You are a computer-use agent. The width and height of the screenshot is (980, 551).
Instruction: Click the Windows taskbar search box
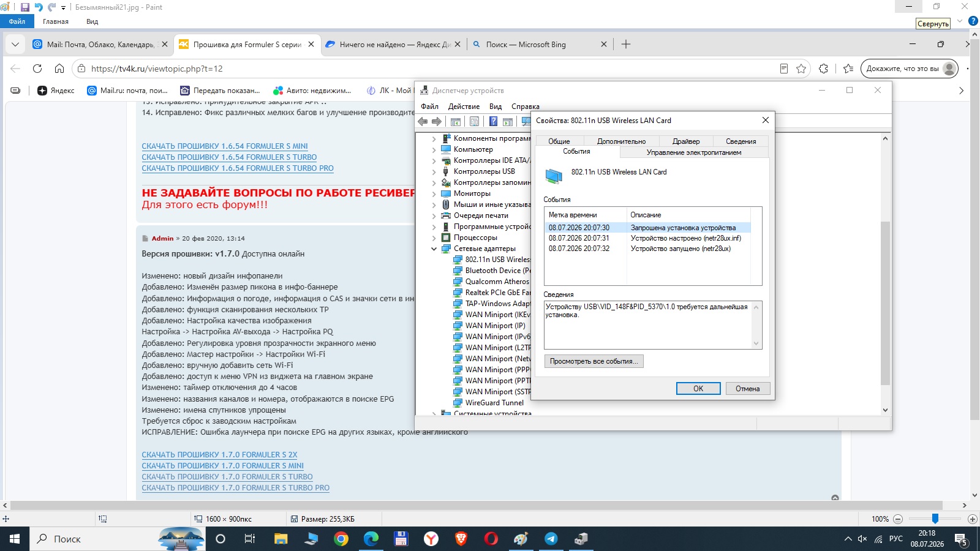(x=92, y=539)
